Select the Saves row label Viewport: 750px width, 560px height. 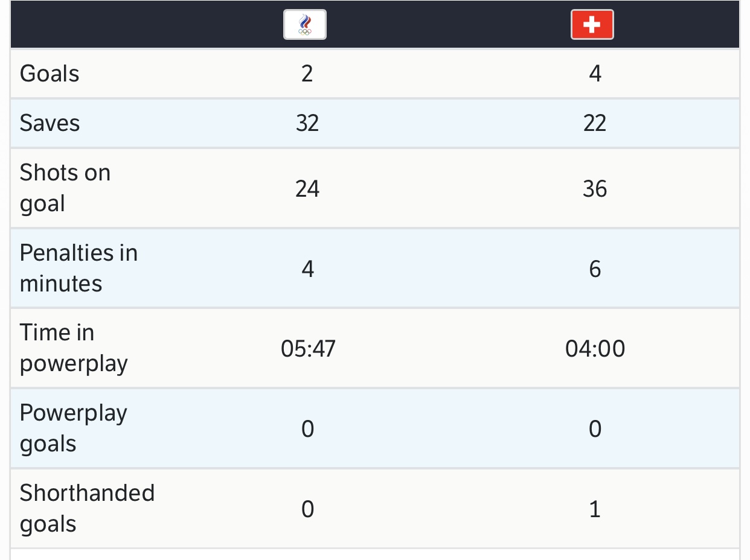coord(50,123)
